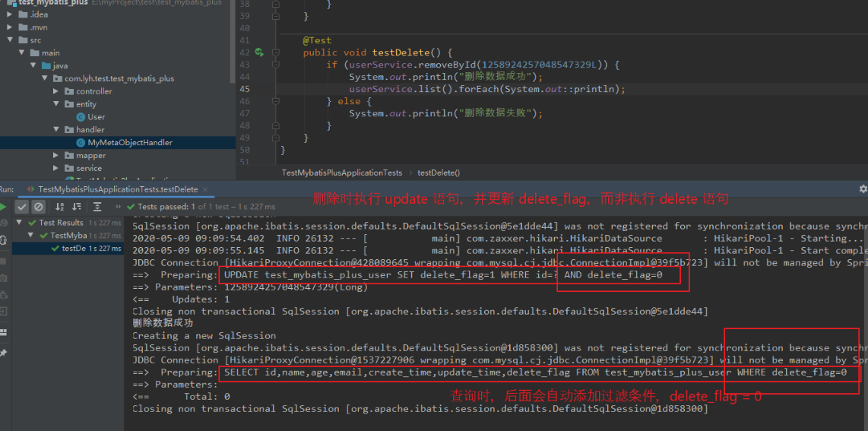Click the green Rerun tests icon
This screenshot has width=868, height=431.
tap(3, 207)
